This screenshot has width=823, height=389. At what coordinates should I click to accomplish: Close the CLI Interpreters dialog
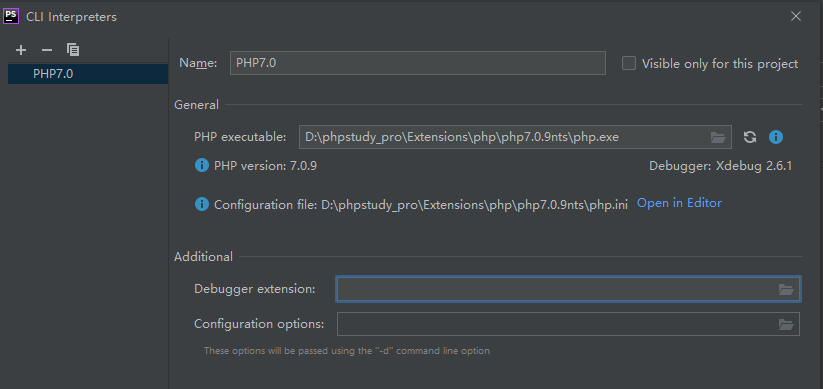pos(796,16)
